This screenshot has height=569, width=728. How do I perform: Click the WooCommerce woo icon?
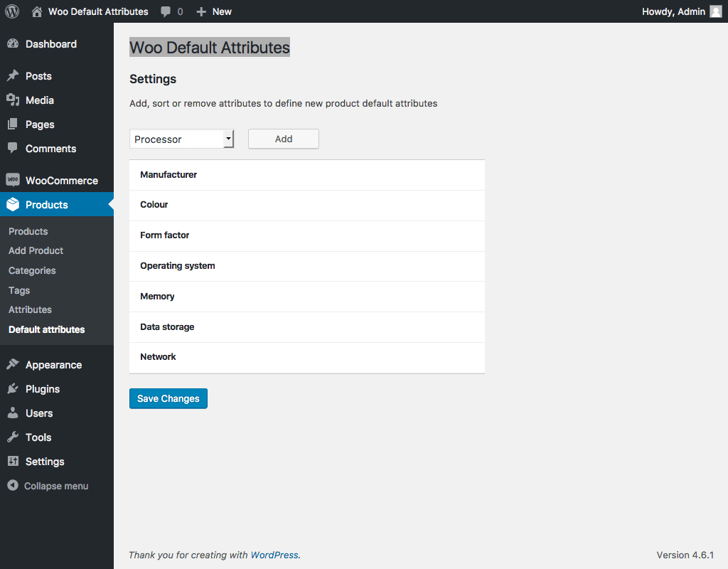pyautogui.click(x=13, y=180)
